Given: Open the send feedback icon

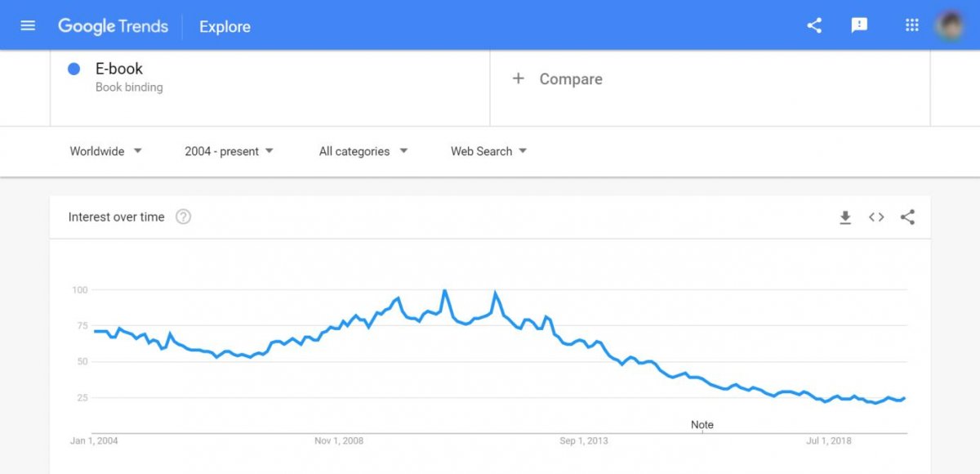Looking at the screenshot, I should pos(859,25).
